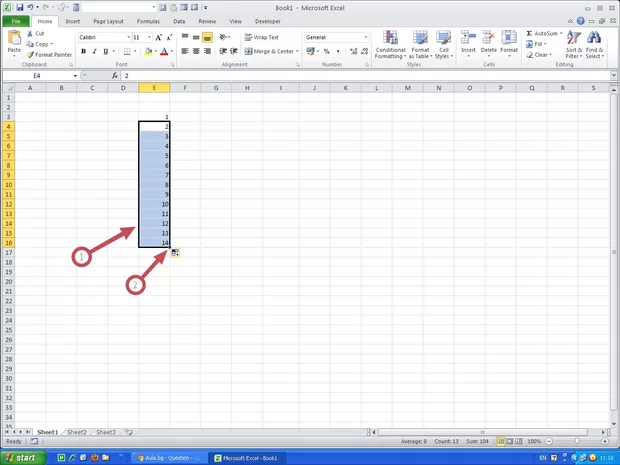Open Cell Styles gallery
The height and width of the screenshot is (465, 620).
click(444, 45)
